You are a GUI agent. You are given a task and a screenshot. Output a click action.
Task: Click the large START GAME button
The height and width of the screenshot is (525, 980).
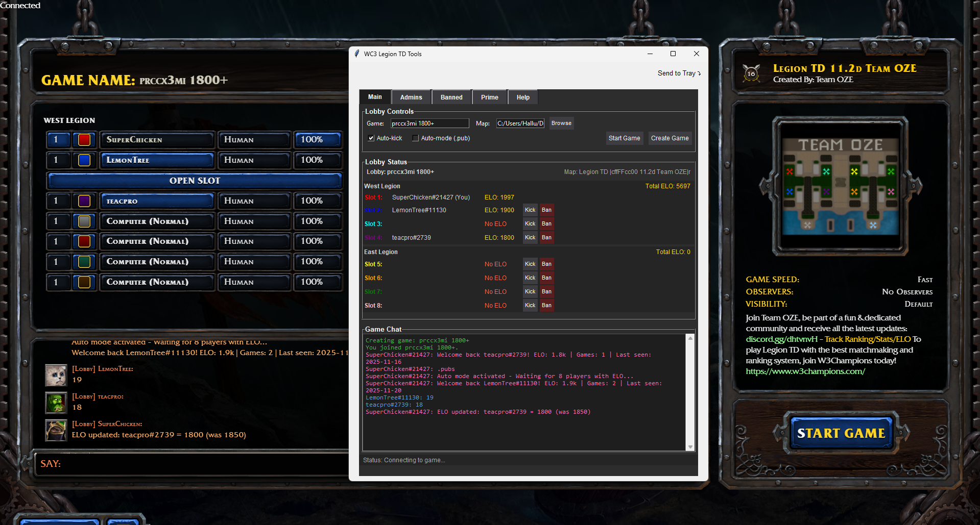point(841,433)
